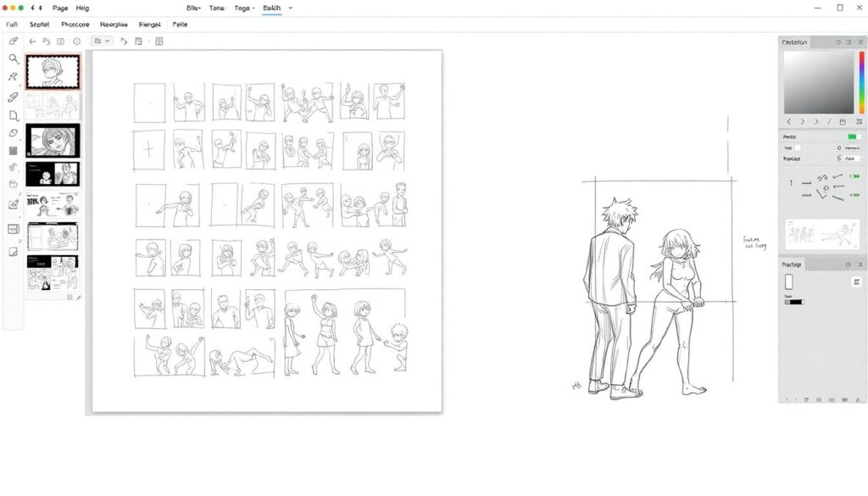Image resolution: width=868 pixels, height=496 pixels.
Task: Open the Page menu
Action: (60, 8)
